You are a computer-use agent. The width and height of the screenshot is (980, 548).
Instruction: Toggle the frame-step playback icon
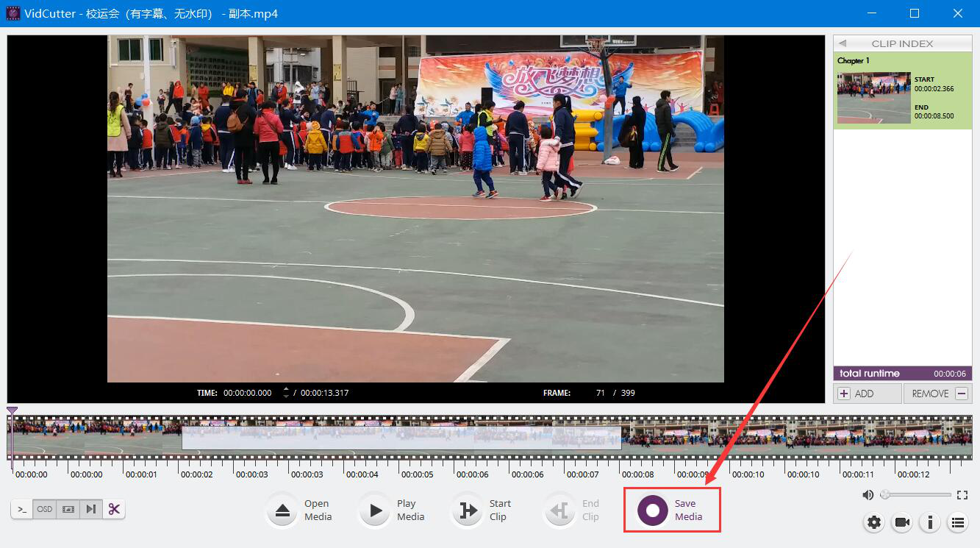pos(91,509)
